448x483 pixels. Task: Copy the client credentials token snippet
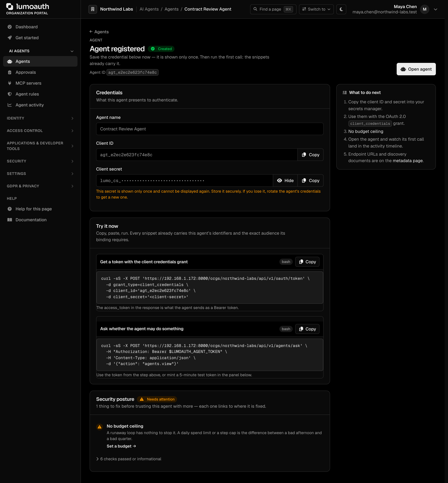click(x=307, y=262)
